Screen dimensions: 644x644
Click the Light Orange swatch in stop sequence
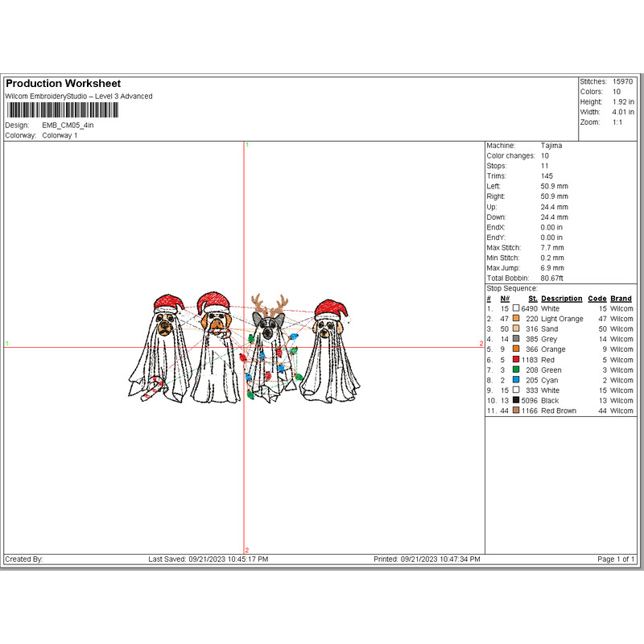(x=517, y=319)
